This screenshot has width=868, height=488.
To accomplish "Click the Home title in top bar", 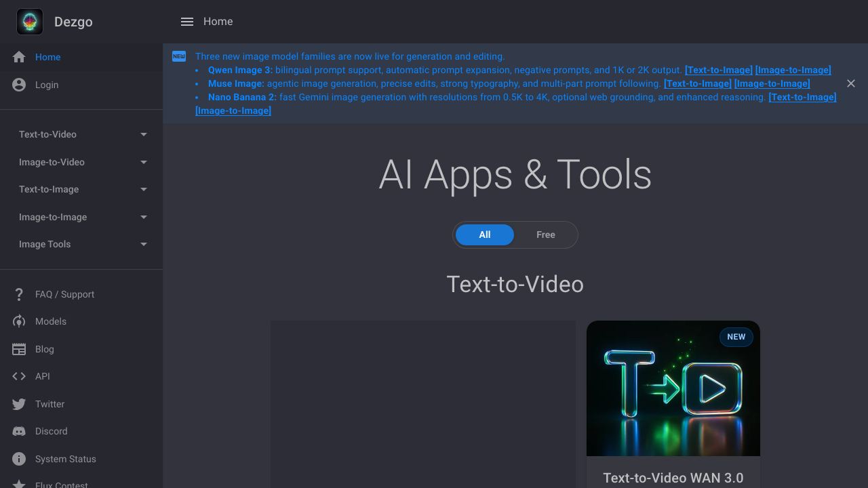I will [218, 22].
